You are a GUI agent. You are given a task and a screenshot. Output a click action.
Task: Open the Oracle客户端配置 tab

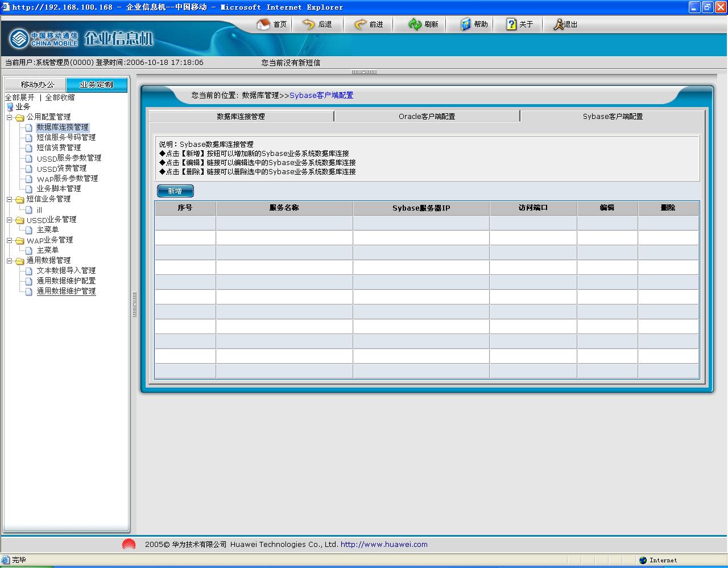427,116
